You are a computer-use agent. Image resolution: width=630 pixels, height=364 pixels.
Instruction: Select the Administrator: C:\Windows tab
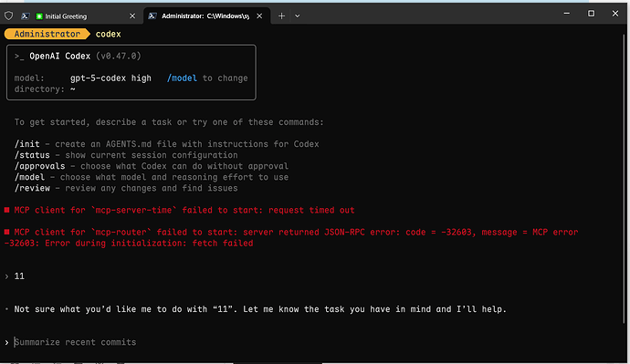pyautogui.click(x=206, y=16)
